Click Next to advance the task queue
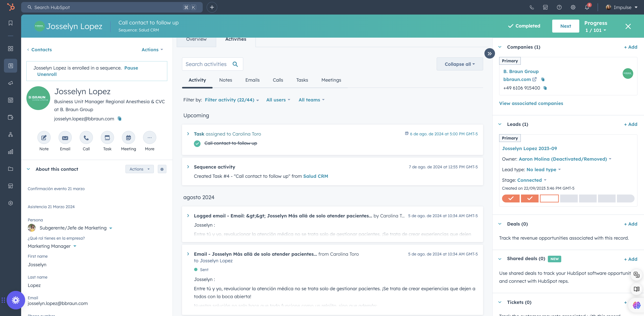This screenshot has height=316, width=644. 565,26
